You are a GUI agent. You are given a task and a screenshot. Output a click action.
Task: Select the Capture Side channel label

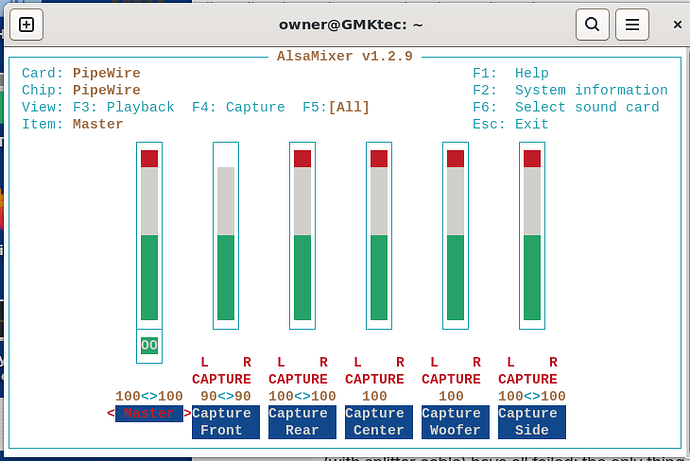pyautogui.click(x=532, y=422)
